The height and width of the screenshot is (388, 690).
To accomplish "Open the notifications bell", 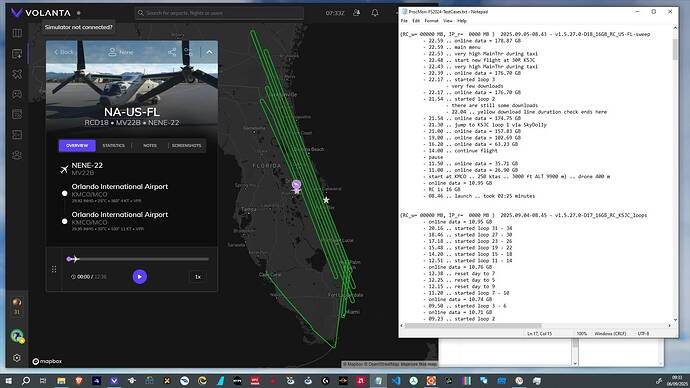I will (x=375, y=13).
